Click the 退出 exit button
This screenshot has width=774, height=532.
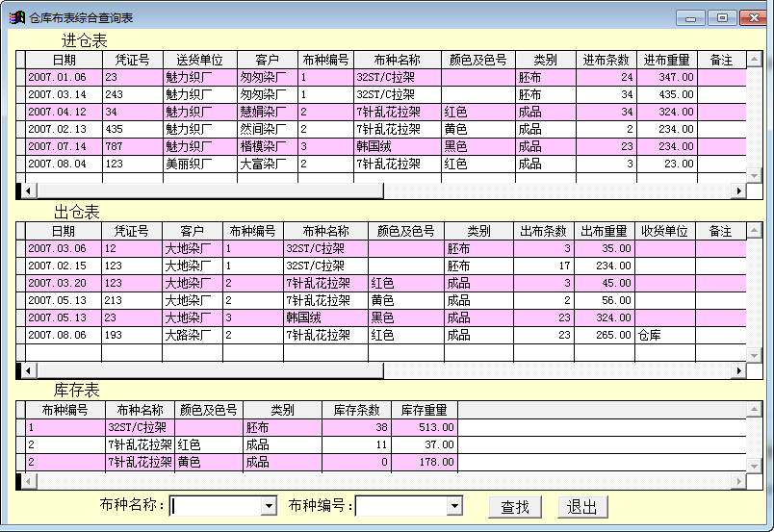[582, 507]
